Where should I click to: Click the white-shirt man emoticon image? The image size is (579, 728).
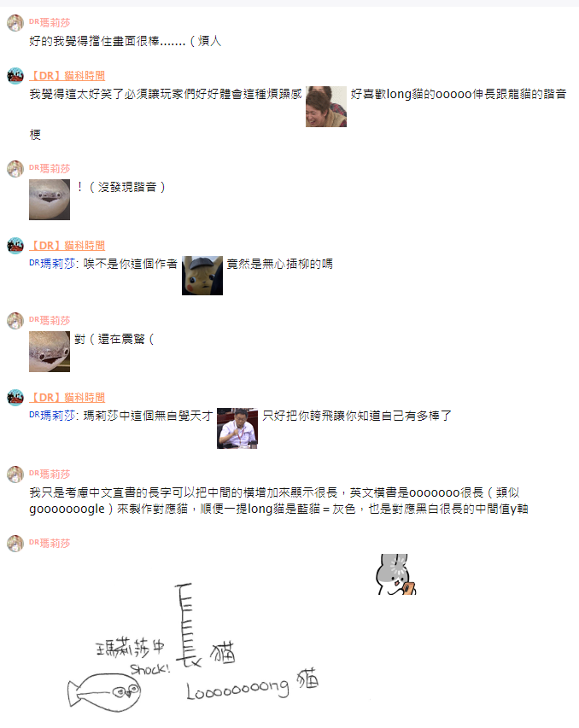point(237,428)
